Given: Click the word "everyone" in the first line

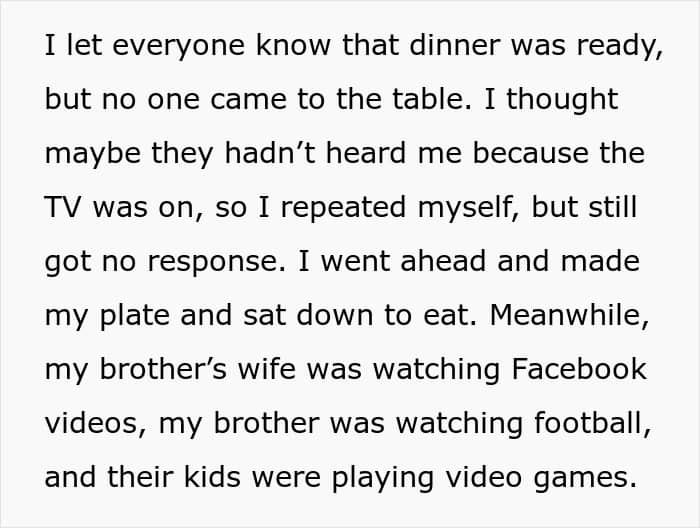Looking at the screenshot, I should [179, 46].
